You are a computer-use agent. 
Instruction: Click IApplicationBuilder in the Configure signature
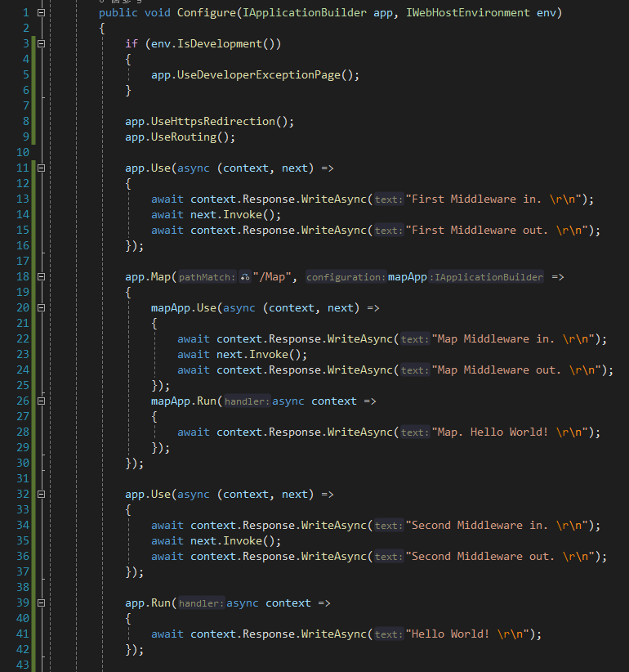tap(305, 13)
